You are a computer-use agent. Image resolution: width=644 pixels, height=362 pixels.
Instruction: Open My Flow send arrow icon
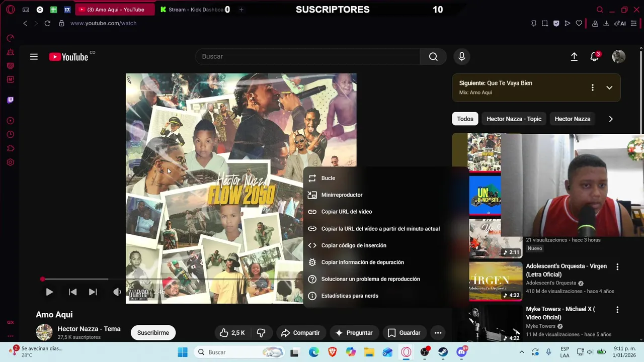[x=568, y=23]
